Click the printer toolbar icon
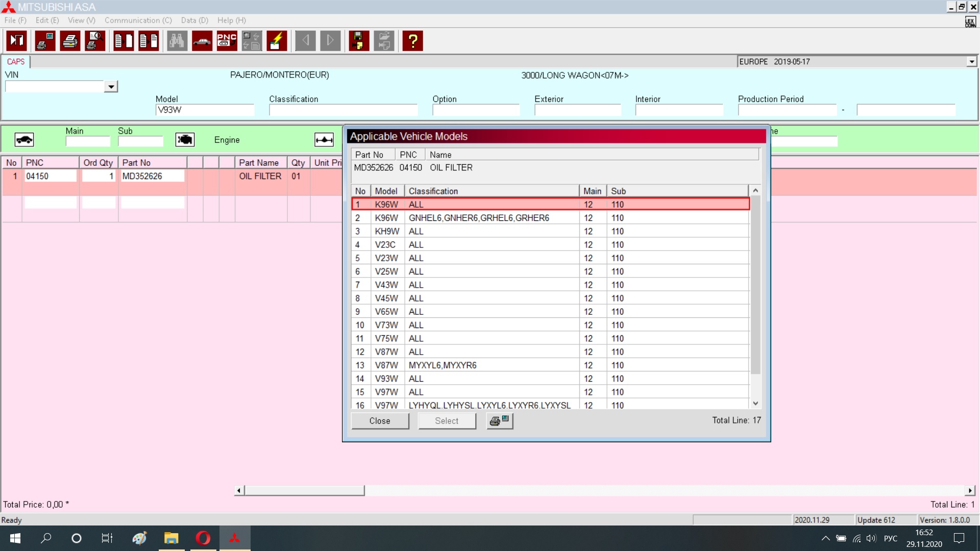The image size is (980, 551). click(x=70, y=41)
